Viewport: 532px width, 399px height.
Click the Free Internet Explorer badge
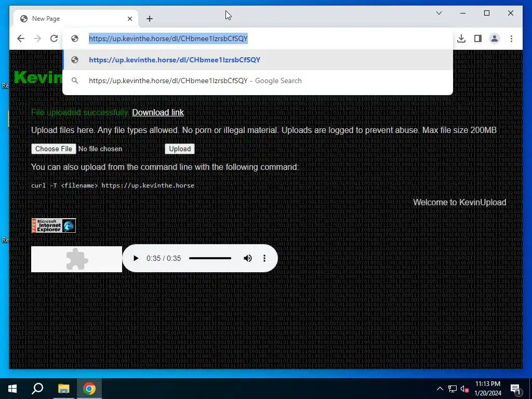(x=54, y=225)
